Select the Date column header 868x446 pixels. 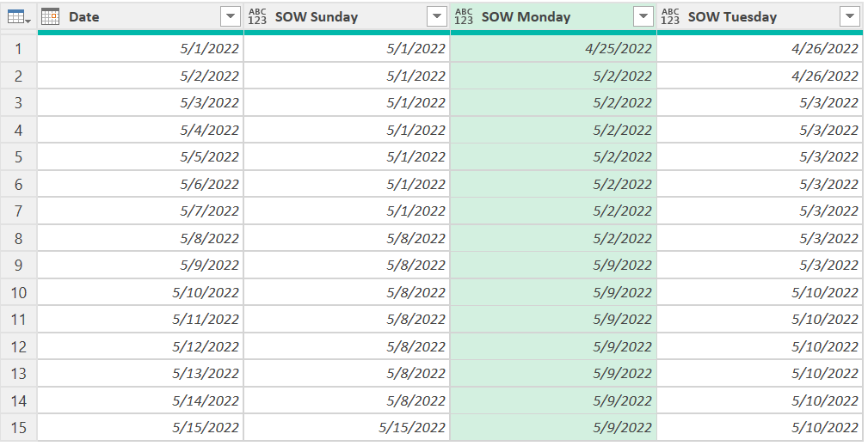(140, 16)
